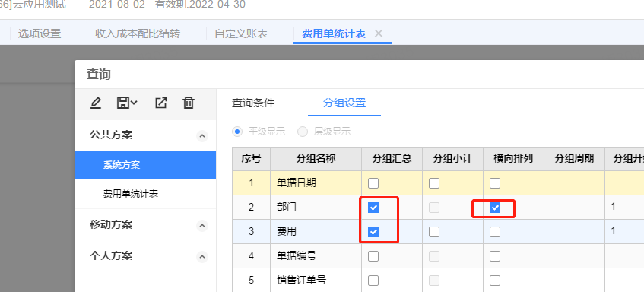The height and width of the screenshot is (292, 644).
Task: Expand the 移动方案 section
Action: coord(201,226)
